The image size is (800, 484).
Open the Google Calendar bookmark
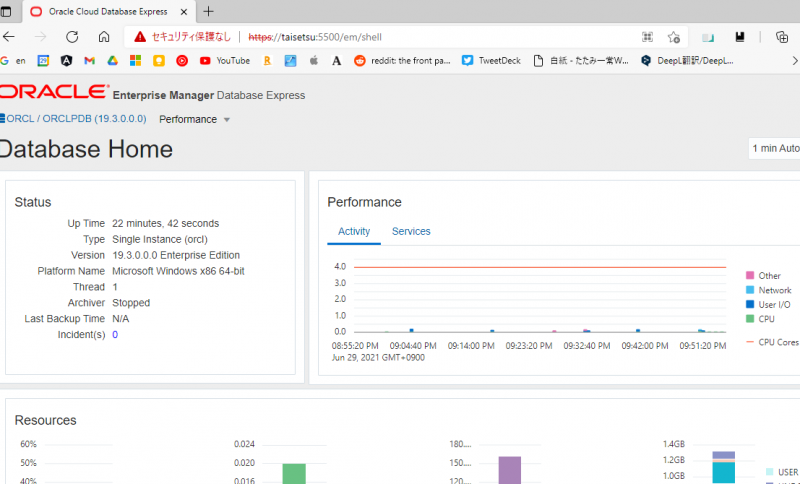pyautogui.click(x=43, y=61)
